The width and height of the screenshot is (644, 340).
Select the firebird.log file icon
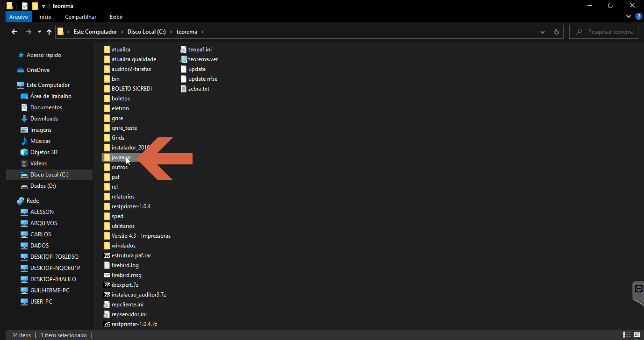pyautogui.click(x=107, y=265)
